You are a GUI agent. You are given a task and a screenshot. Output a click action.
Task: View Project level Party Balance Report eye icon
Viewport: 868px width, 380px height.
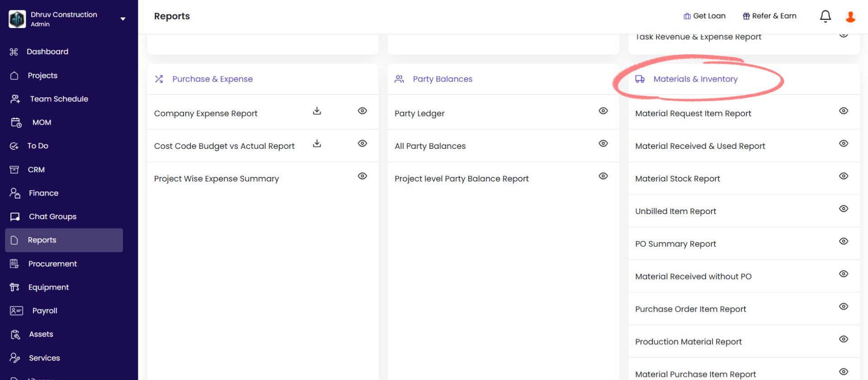(603, 176)
